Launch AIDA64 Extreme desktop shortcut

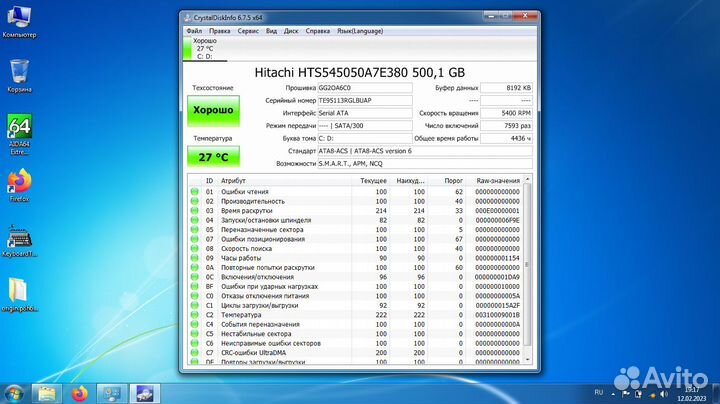point(19,134)
